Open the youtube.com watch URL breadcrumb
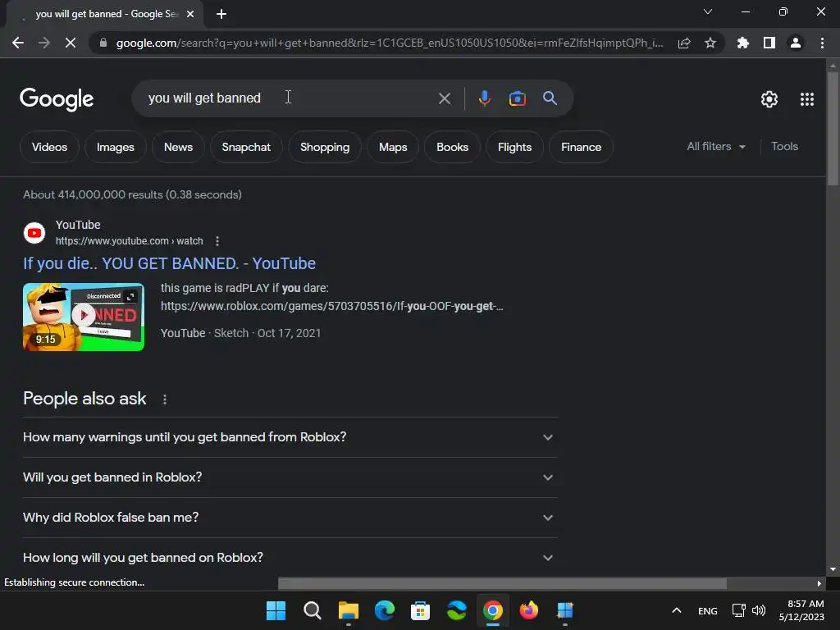This screenshot has height=630, width=840. [129, 241]
